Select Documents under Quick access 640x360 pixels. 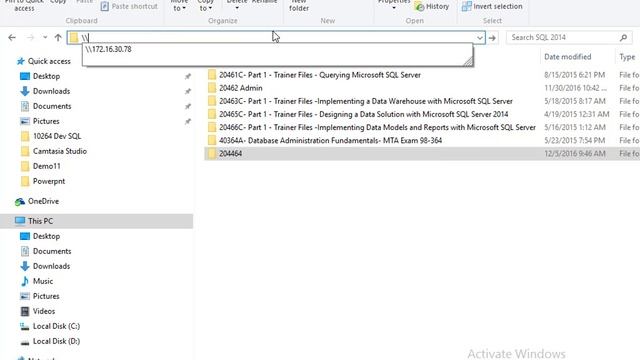coord(52,106)
